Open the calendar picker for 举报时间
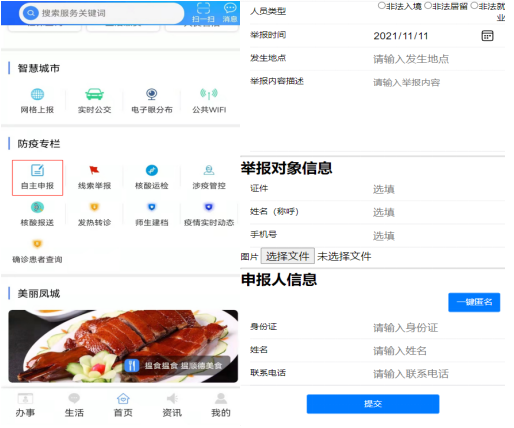514x428 pixels. 487,35
